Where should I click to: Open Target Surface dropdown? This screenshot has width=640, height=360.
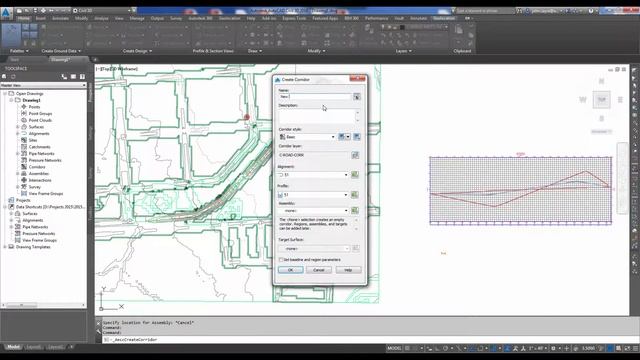[347, 249]
